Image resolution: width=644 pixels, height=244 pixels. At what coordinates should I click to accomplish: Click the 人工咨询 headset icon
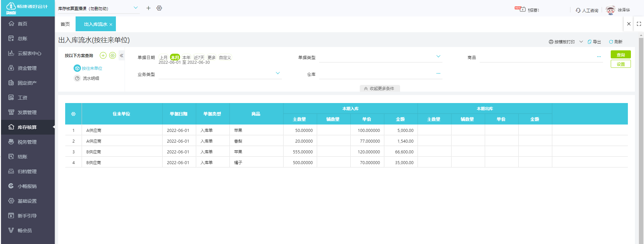(578, 10)
